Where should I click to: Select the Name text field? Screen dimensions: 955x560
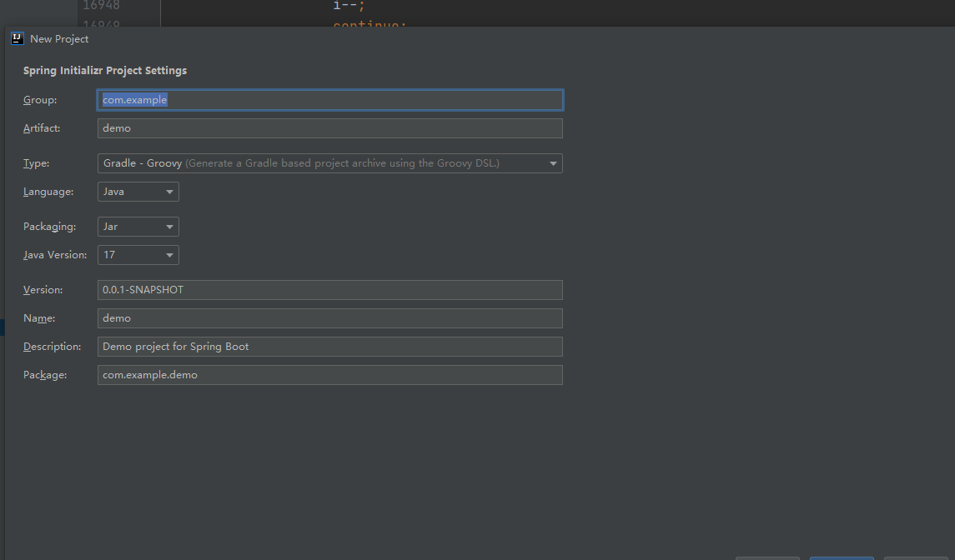coord(329,318)
